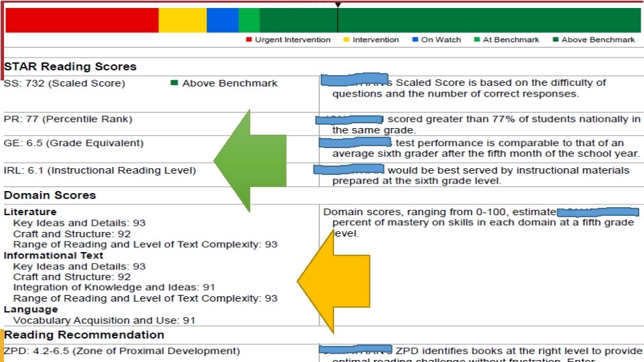
Task: Click the PR: 77 (Percentile Rank) row
Action: pos(68,119)
